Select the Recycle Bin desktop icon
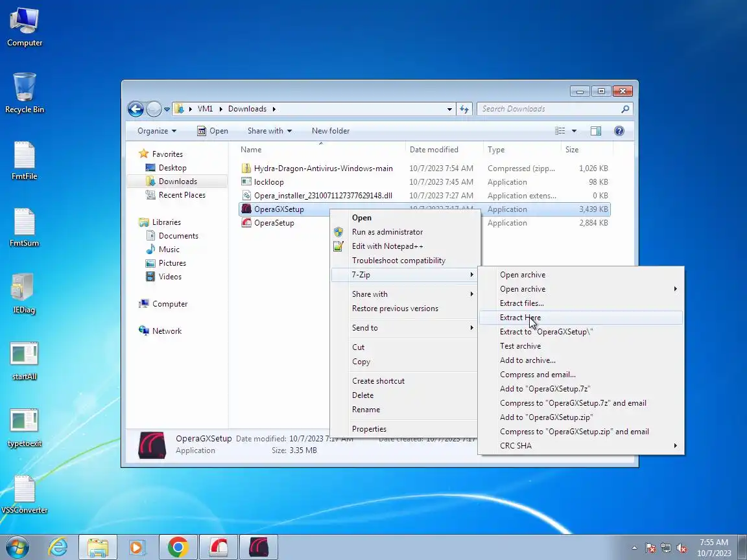The width and height of the screenshot is (747, 560). [24, 93]
